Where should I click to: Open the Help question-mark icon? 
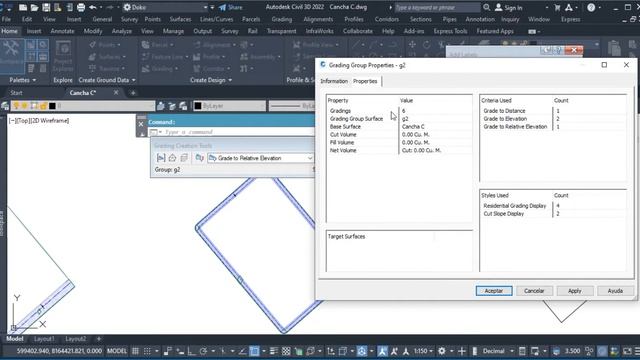591,7
